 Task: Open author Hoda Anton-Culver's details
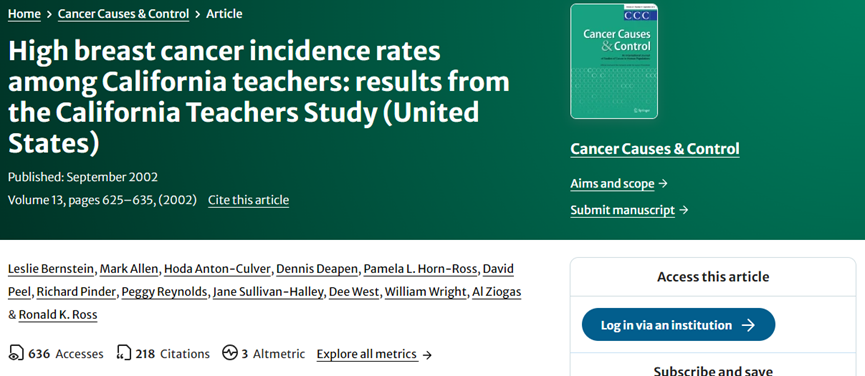(217, 269)
